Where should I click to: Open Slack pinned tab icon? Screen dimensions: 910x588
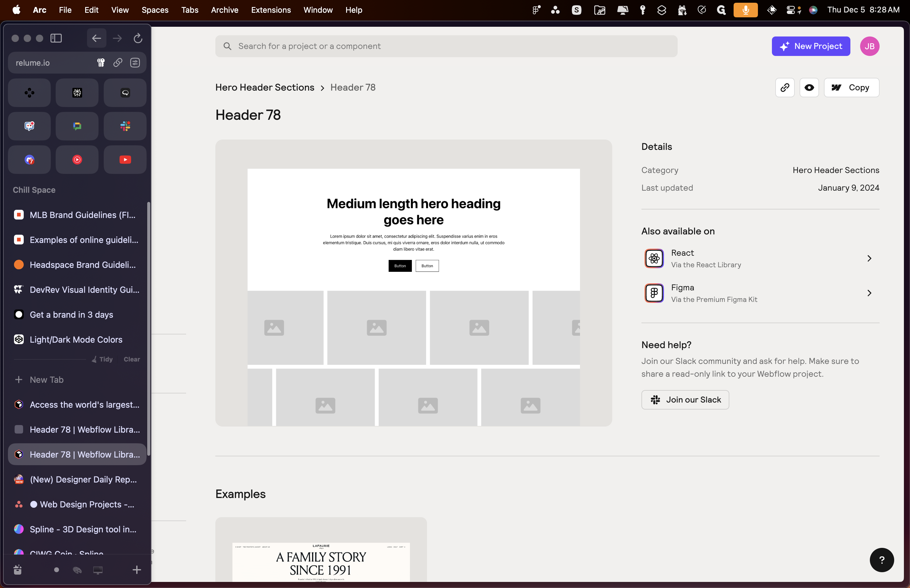point(125,126)
